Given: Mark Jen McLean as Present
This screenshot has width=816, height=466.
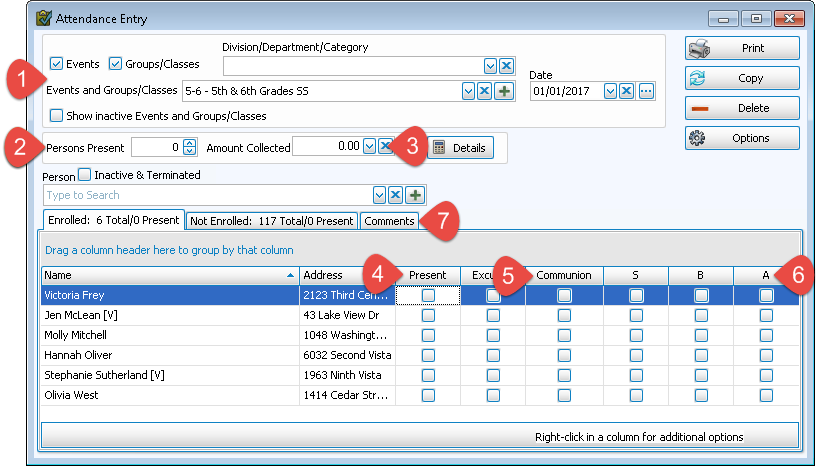Looking at the screenshot, I should [428, 315].
